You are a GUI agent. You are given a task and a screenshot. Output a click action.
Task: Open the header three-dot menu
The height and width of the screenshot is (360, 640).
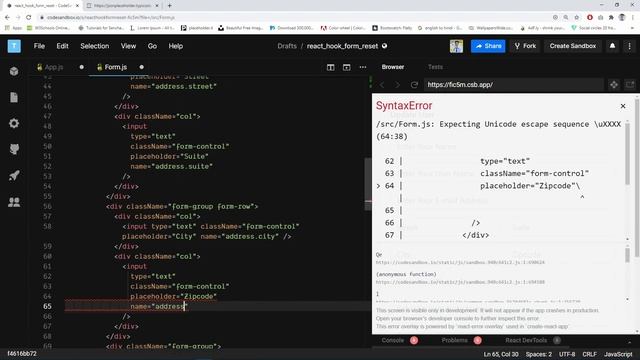(x=629, y=46)
